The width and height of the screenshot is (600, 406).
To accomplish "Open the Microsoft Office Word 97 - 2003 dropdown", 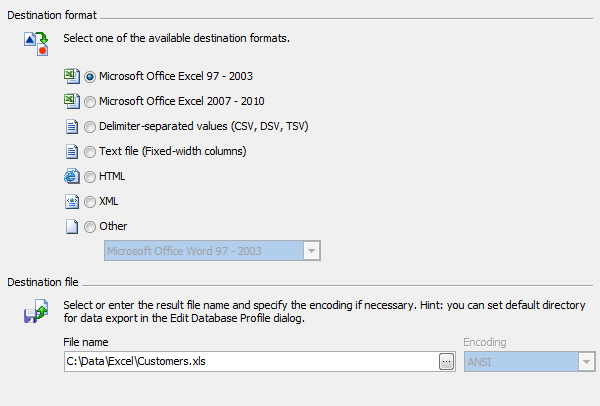I will pos(212,251).
